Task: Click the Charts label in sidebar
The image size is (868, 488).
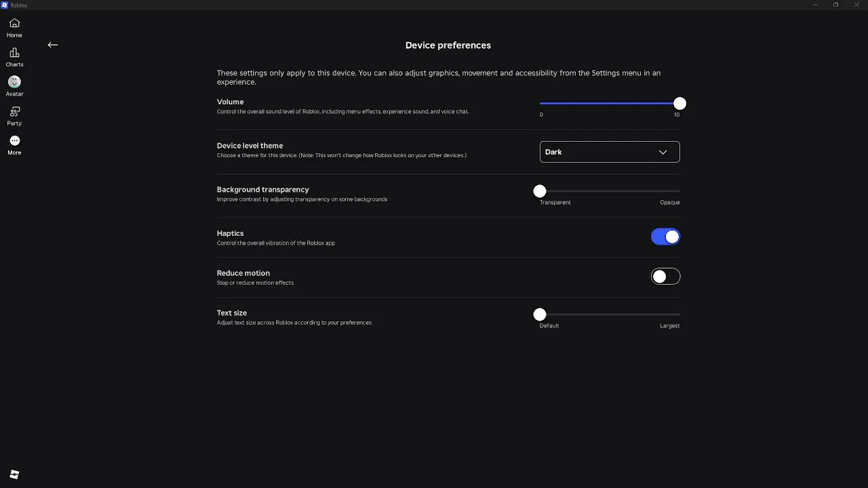Action: pyautogui.click(x=14, y=64)
